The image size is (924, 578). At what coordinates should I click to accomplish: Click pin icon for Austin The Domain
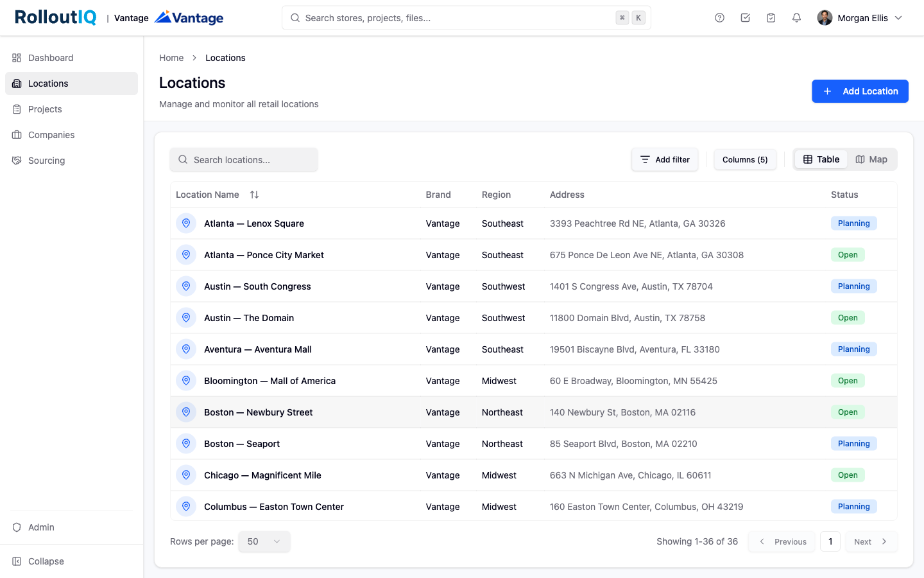[186, 318]
